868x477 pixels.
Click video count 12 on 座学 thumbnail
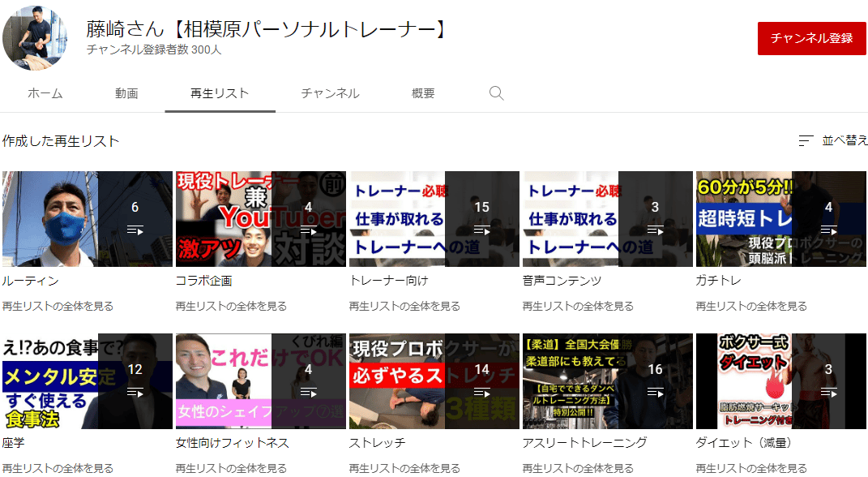(x=135, y=370)
